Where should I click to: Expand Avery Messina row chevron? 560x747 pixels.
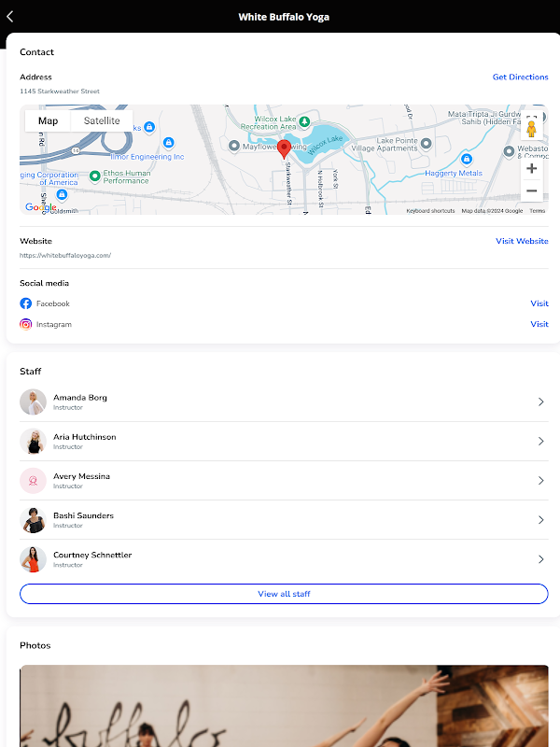click(x=541, y=480)
